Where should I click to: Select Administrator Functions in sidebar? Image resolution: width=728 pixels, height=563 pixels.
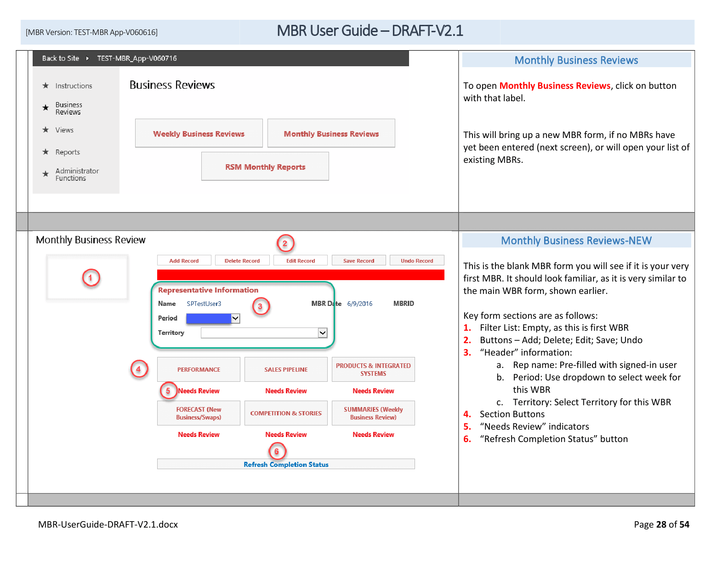77,174
